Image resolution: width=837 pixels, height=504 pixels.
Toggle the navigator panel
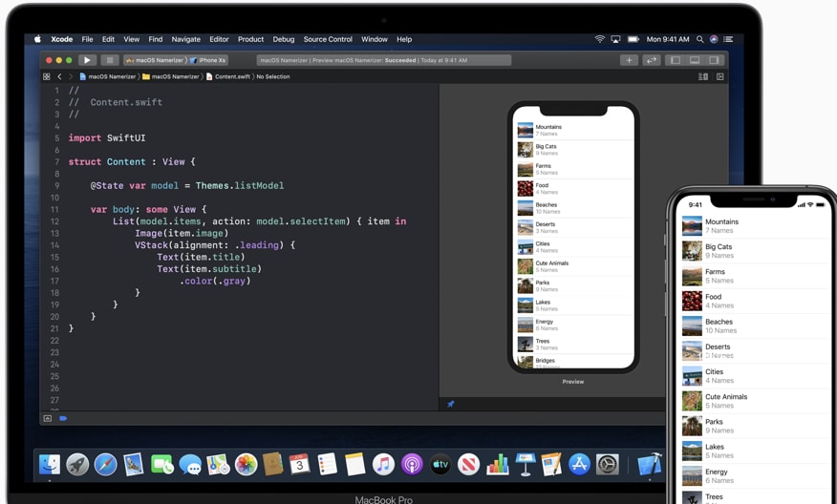(x=676, y=60)
